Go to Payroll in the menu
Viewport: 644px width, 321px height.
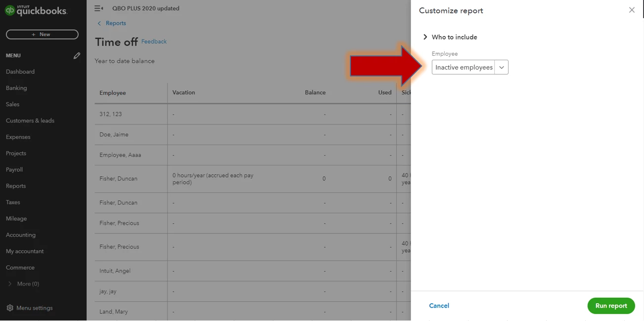(x=14, y=169)
